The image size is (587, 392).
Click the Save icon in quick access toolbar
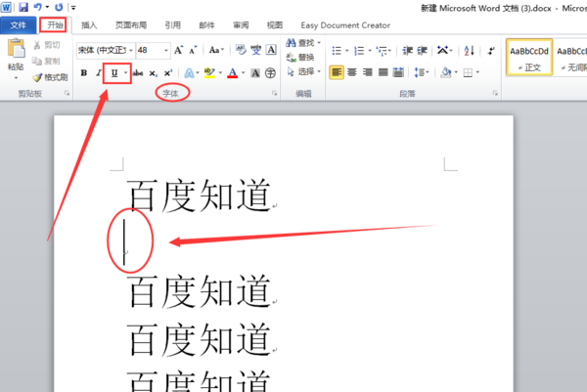23,7
